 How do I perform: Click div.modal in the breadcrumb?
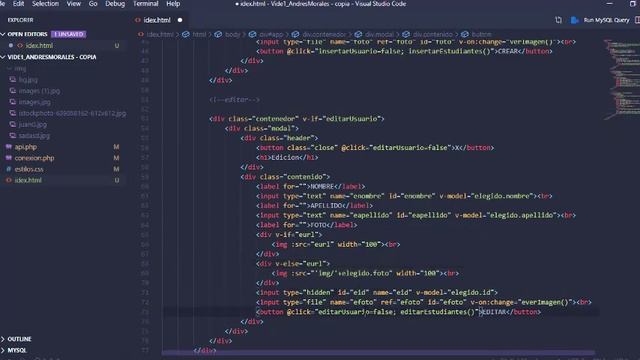(379, 34)
